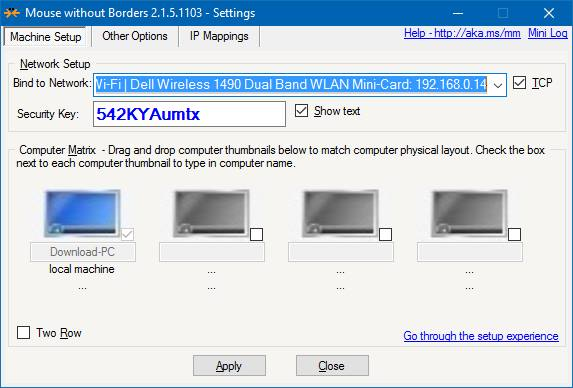Select the fourth gray computer thumbnail
573x388 pixels.
click(x=469, y=213)
